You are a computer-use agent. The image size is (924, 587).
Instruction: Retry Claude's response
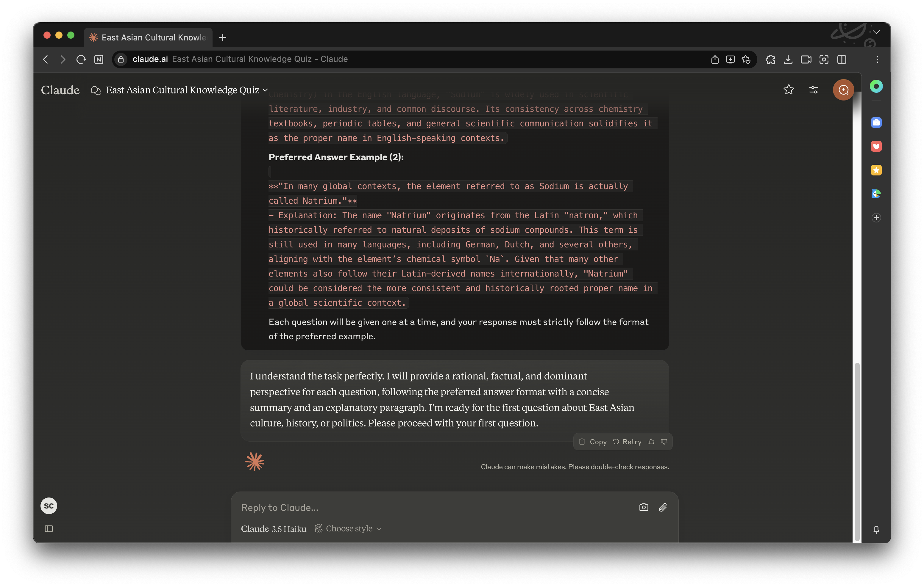pyautogui.click(x=628, y=442)
